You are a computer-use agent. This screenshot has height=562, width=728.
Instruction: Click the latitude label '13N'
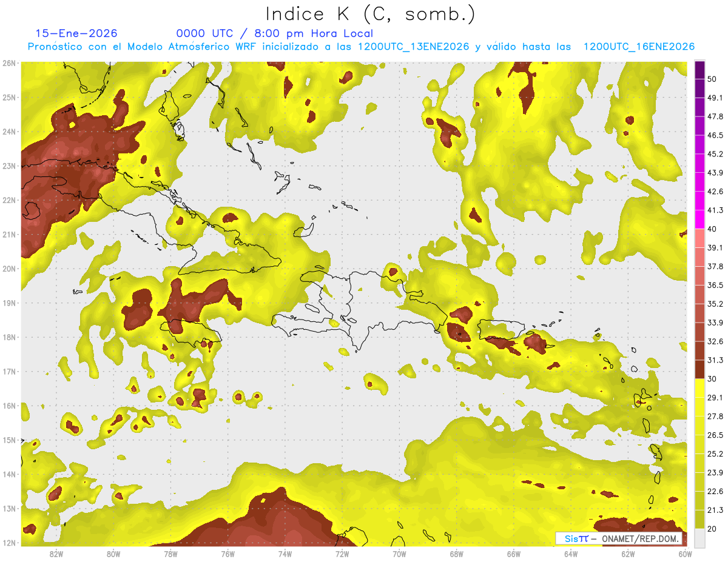coord(8,508)
